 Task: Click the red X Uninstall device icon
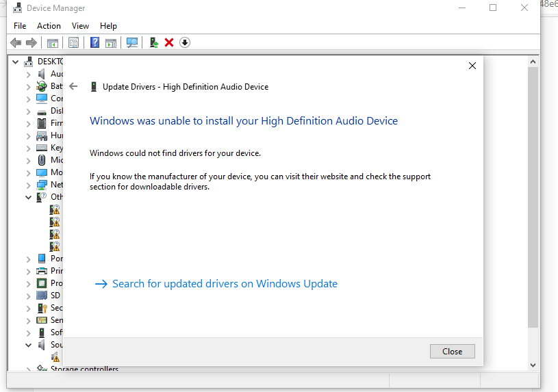[169, 42]
